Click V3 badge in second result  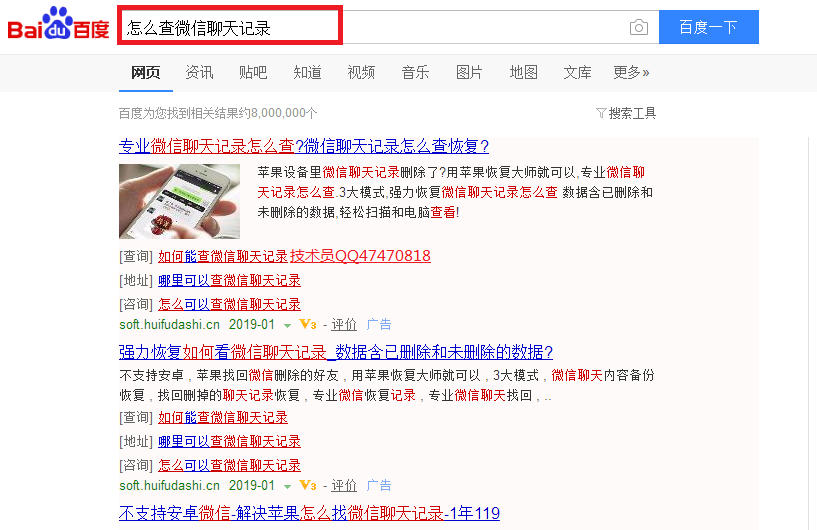tap(308, 486)
